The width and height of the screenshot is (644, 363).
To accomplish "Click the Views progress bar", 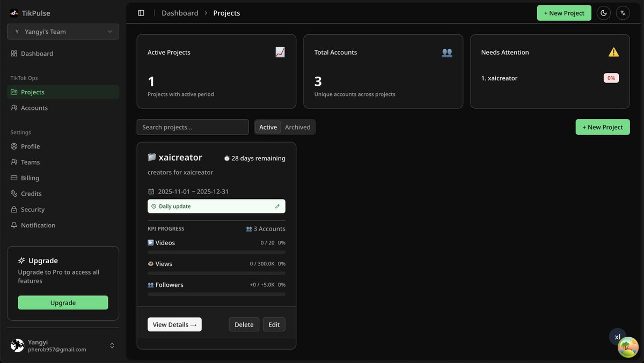I will click(216, 273).
